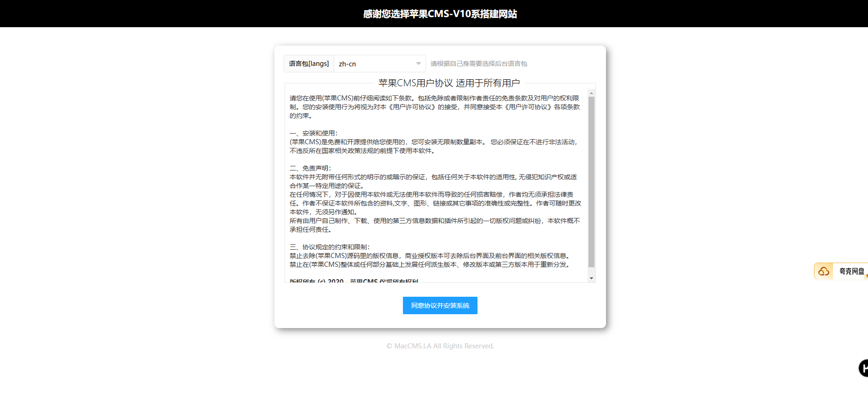Click the dropdown arrow beside zh-cn
Viewport: 868px width, 411px height.
(418, 64)
